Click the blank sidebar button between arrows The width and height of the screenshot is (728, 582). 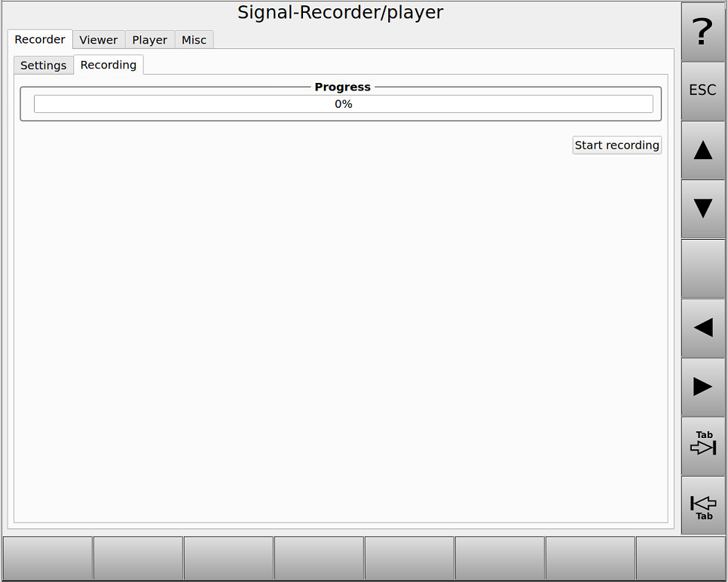coord(702,268)
